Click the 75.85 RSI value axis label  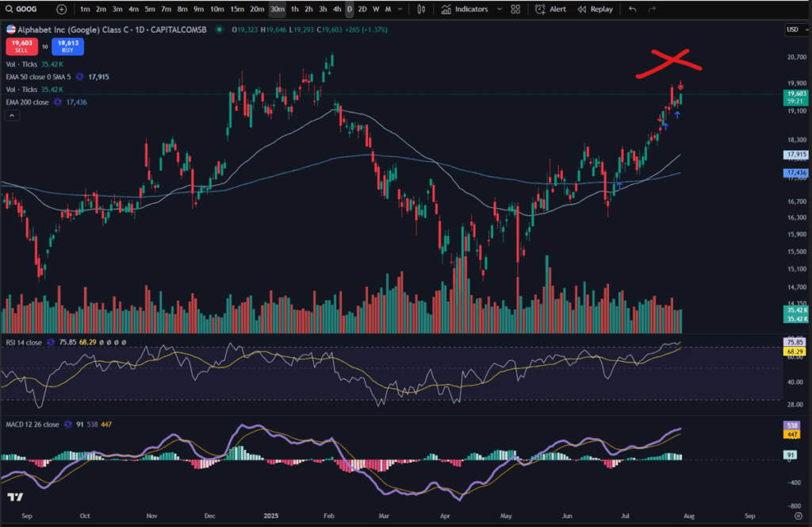point(795,342)
